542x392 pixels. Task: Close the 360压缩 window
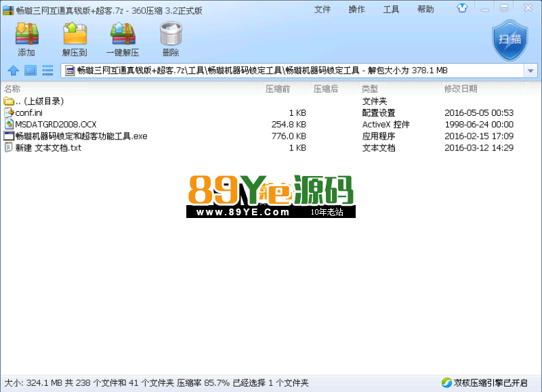pos(528,8)
